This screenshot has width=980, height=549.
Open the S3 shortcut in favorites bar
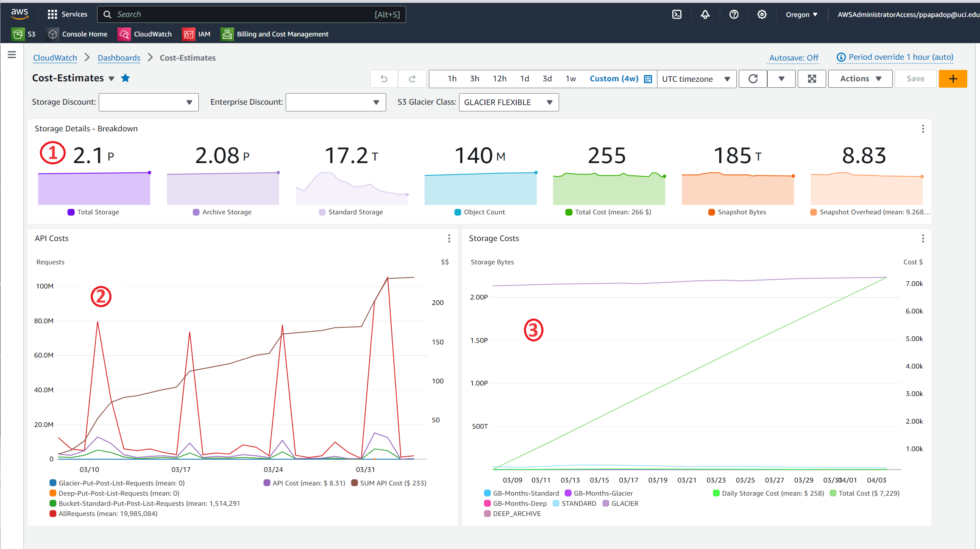[24, 34]
